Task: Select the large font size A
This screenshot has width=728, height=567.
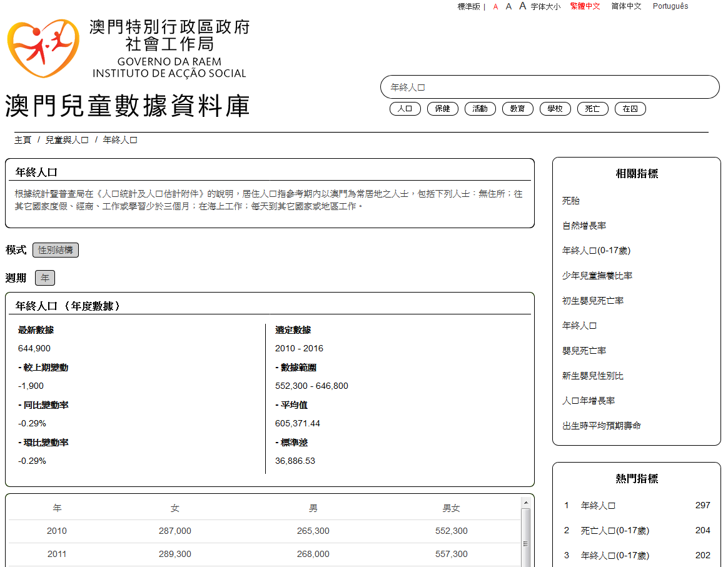Action: [522, 6]
